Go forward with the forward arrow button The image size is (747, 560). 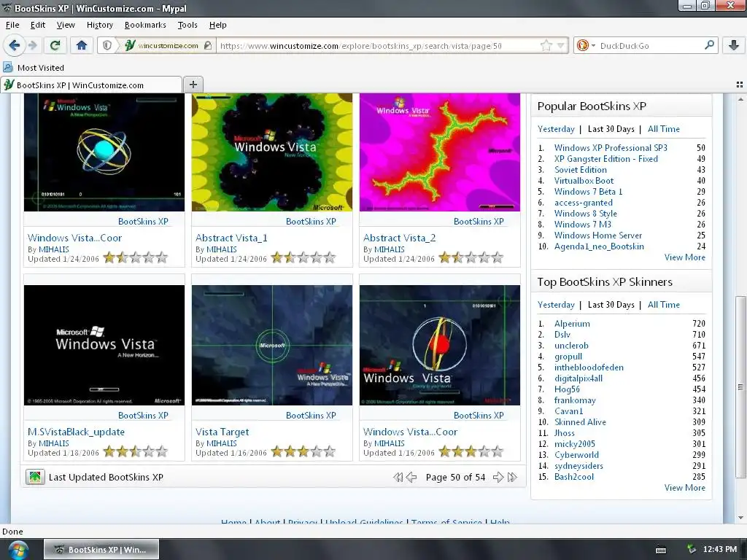click(x=32, y=45)
